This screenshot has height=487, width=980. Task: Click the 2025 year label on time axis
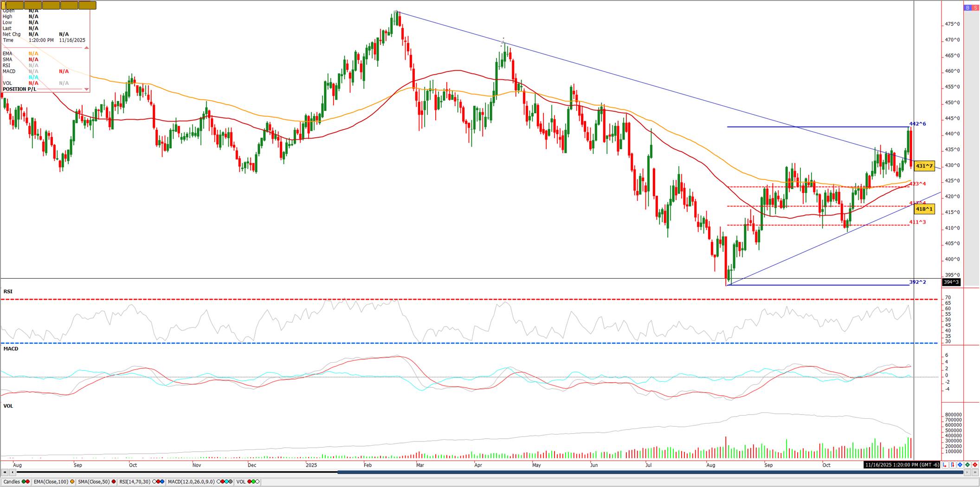311,465
